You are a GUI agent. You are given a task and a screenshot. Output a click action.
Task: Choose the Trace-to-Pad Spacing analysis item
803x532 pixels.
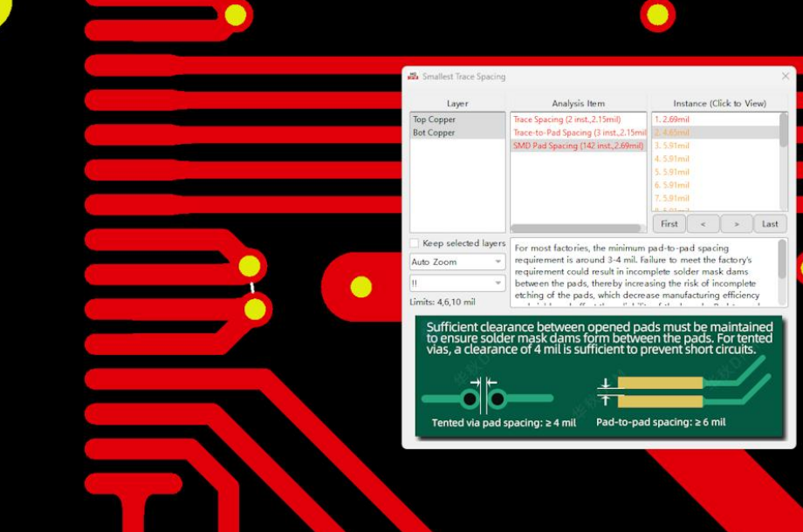[x=577, y=133]
